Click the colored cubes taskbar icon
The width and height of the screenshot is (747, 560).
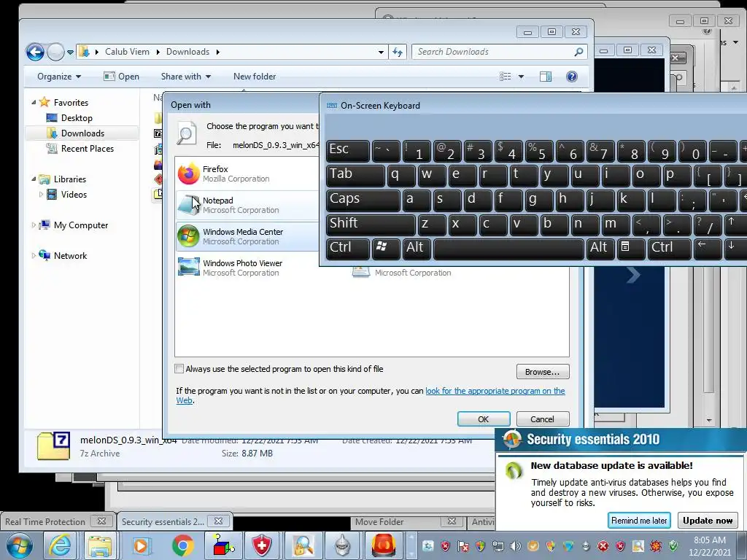[x=222, y=545]
